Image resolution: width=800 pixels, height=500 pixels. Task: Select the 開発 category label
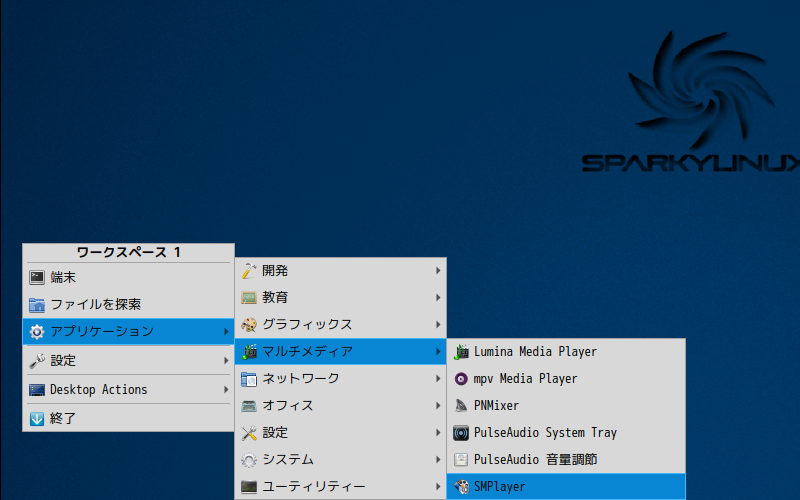pos(275,271)
